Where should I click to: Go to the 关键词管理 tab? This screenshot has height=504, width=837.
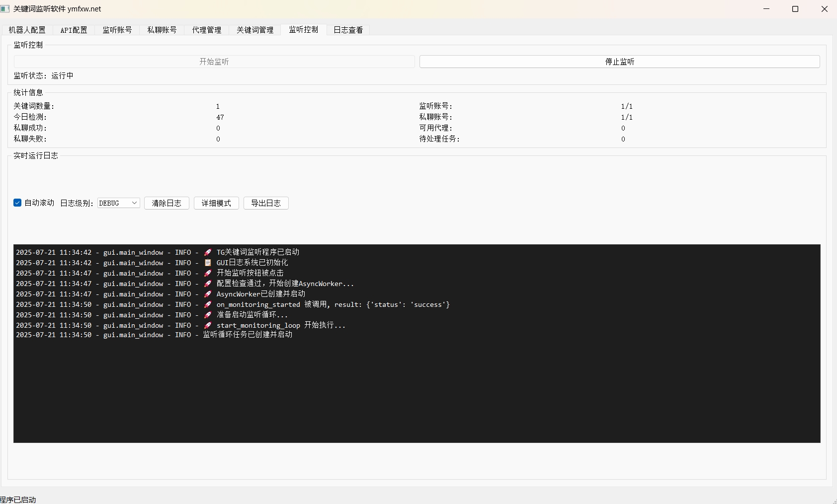[x=255, y=30]
